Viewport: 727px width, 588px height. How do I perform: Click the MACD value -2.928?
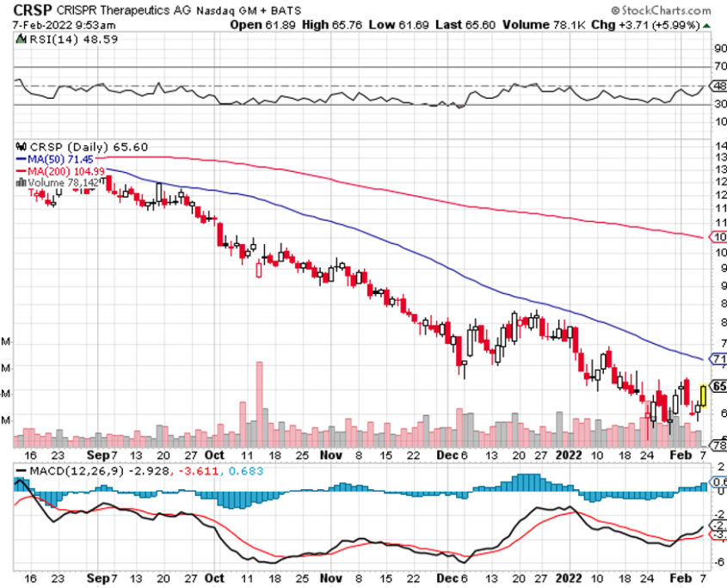coord(148,471)
